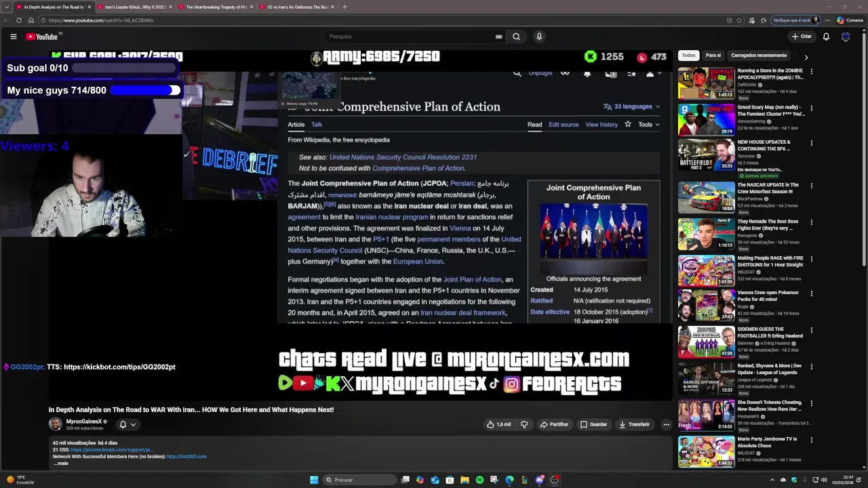
Task: Open the Oss300.com link
Action: (186, 456)
